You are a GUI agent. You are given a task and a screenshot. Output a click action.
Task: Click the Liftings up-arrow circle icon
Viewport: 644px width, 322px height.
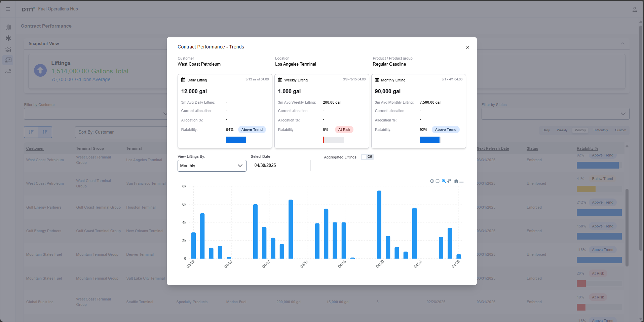pyautogui.click(x=40, y=70)
